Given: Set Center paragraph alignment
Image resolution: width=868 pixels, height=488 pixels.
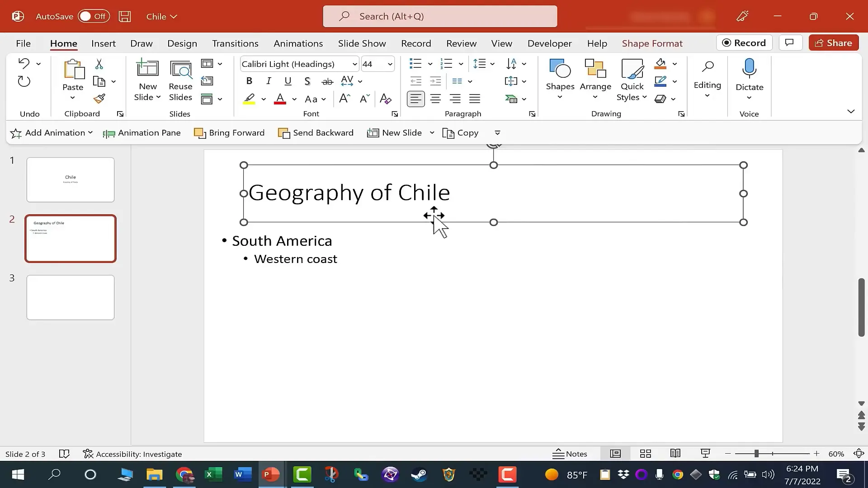Looking at the screenshot, I should (x=435, y=99).
